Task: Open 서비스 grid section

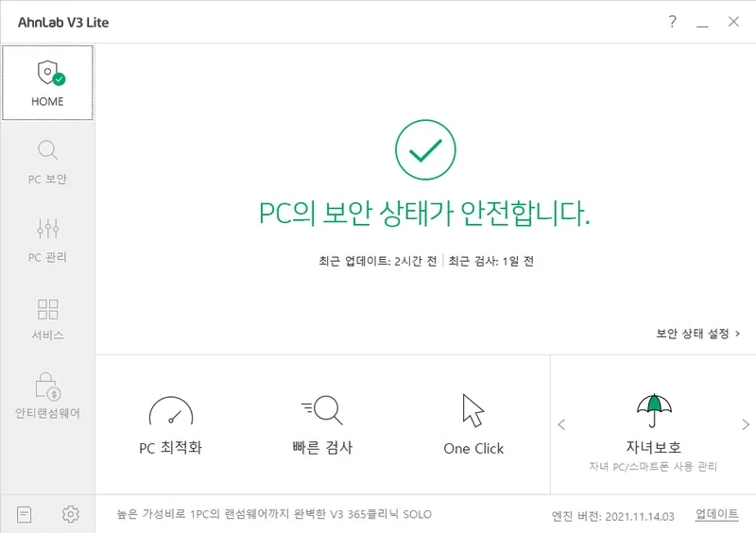Action: pos(47,318)
